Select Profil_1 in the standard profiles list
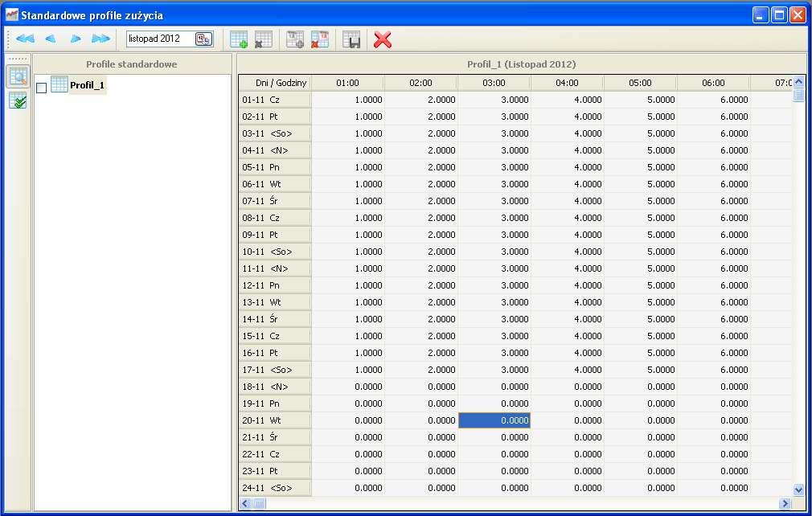 point(87,85)
